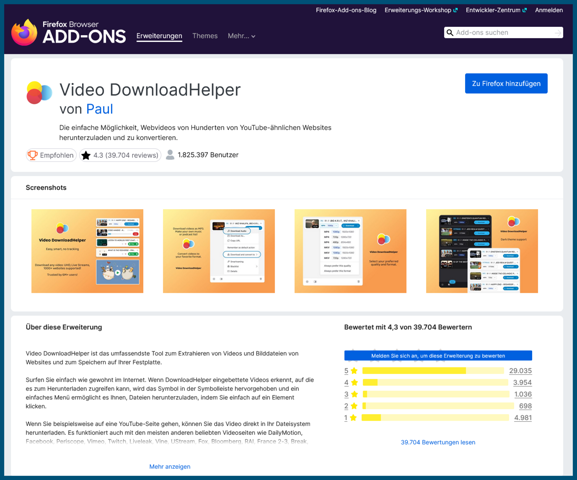Open the 29.035 five-star reviews count
Screen dimensions: 577x480
[x=520, y=371]
